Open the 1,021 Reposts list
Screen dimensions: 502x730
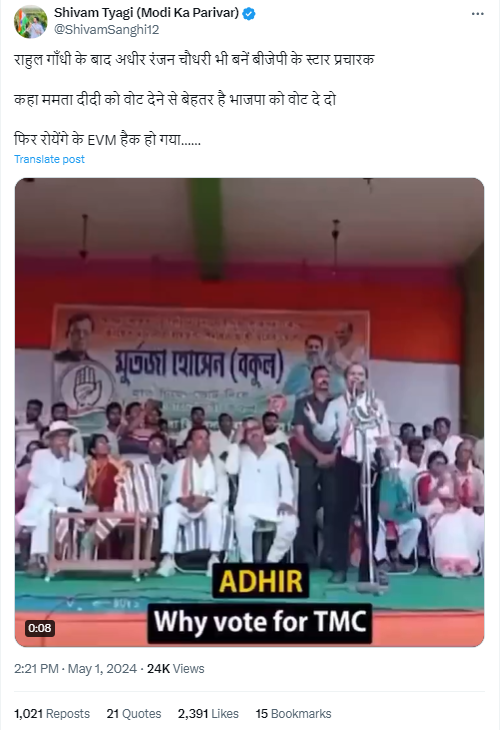tap(52, 714)
